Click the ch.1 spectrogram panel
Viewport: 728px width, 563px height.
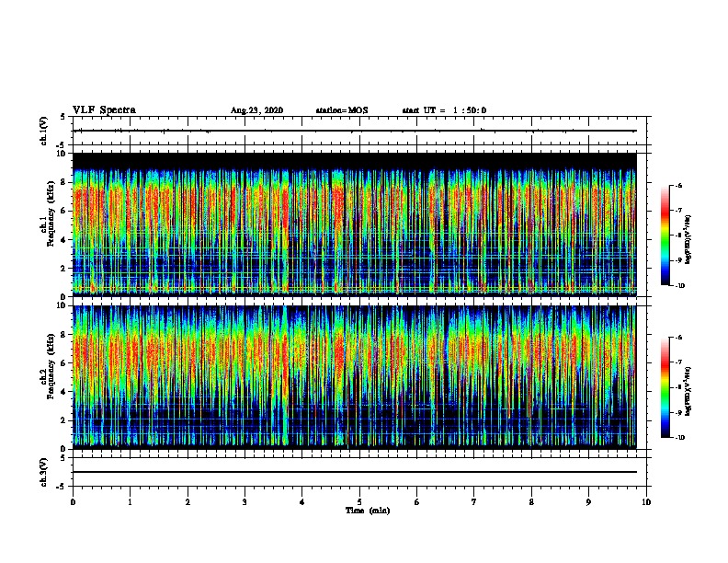tap(355, 224)
